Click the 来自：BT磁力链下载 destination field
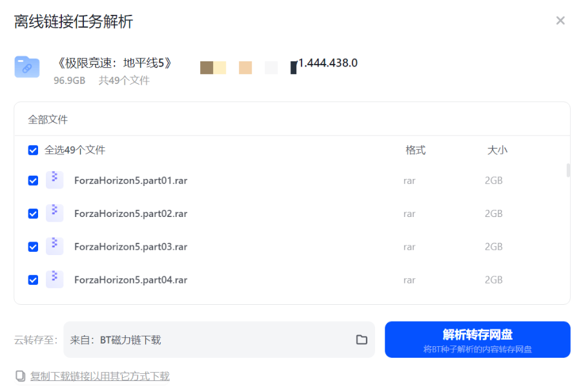 click(x=219, y=340)
